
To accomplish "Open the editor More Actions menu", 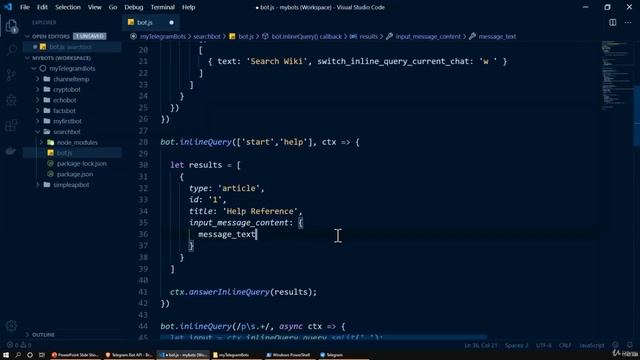I will click(628, 22).
